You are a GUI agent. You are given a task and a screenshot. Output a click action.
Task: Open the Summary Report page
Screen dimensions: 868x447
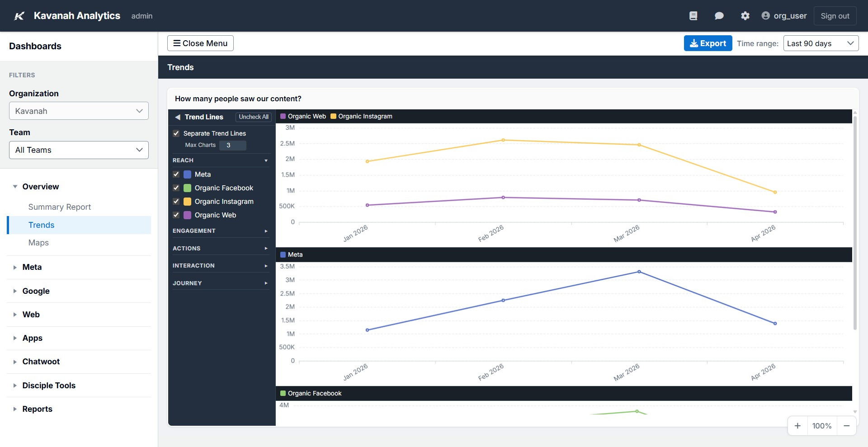[x=59, y=207]
